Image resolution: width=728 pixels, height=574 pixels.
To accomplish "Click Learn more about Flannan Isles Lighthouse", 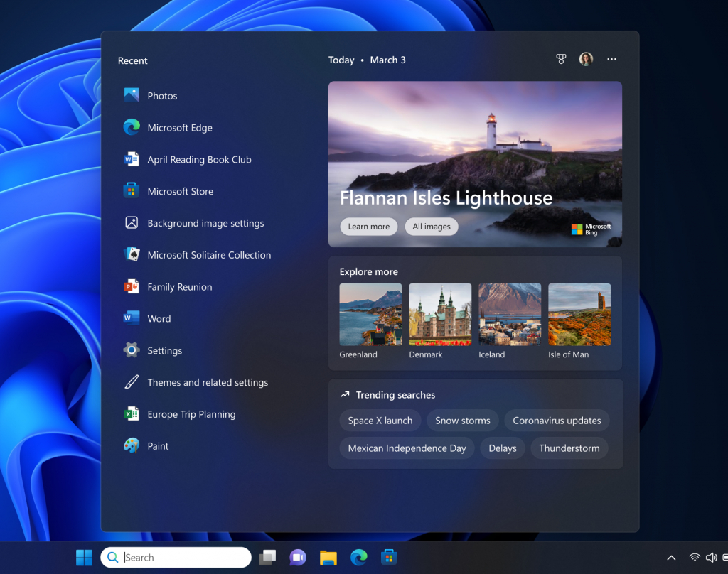I will click(368, 226).
